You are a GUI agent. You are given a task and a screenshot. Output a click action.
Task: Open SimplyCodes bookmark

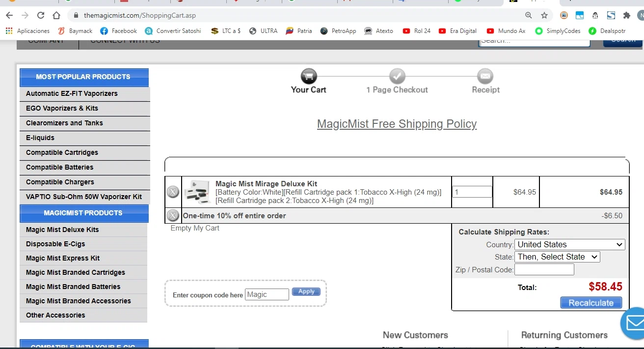[x=558, y=30]
